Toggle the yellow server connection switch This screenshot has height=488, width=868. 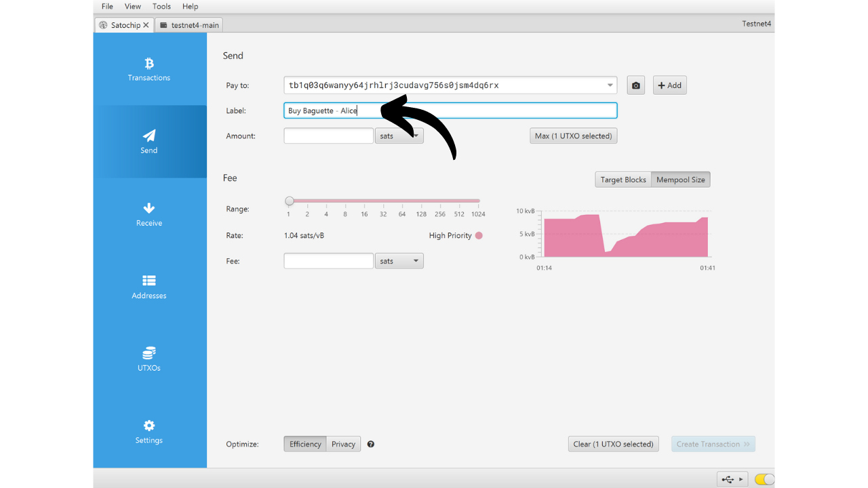point(764,479)
